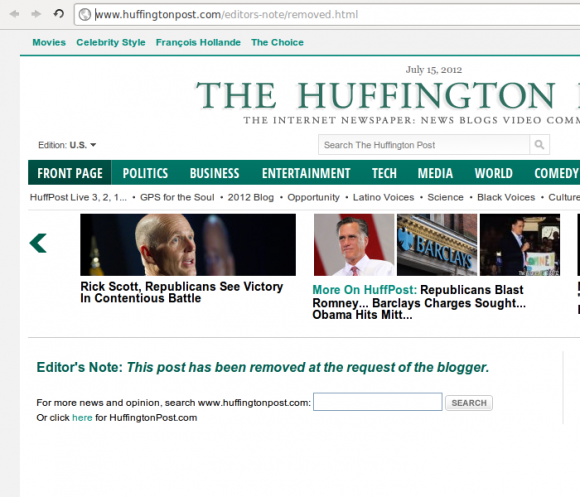Click the green left carousel arrow
The image size is (580, 497).
[38, 243]
